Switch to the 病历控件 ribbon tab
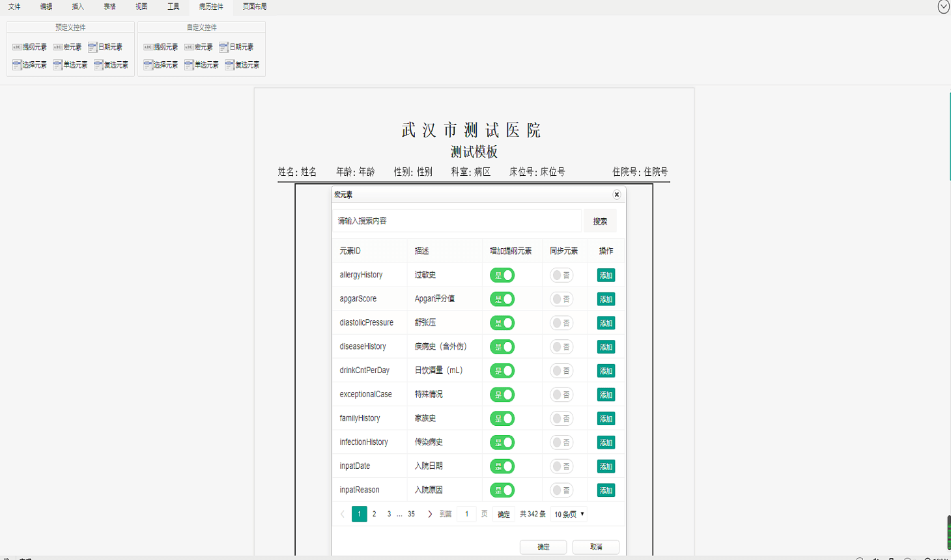The height and width of the screenshot is (560, 951). pos(210,7)
